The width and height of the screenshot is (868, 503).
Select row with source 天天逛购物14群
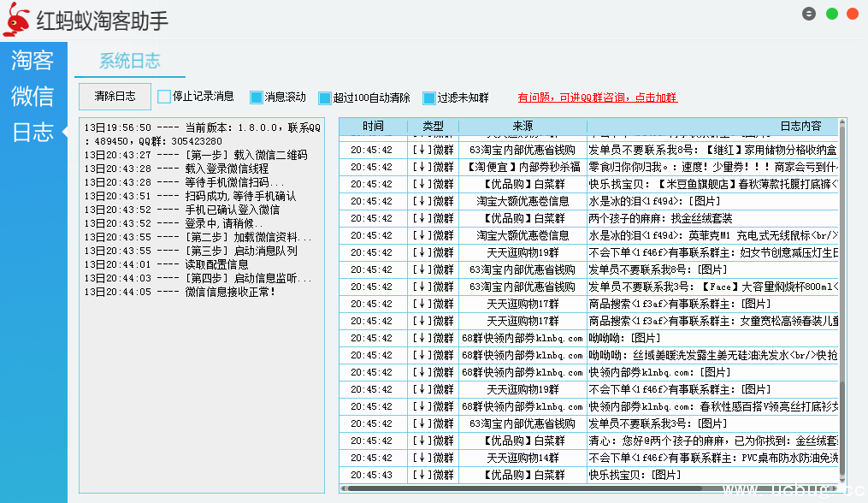(x=589, y=459)
